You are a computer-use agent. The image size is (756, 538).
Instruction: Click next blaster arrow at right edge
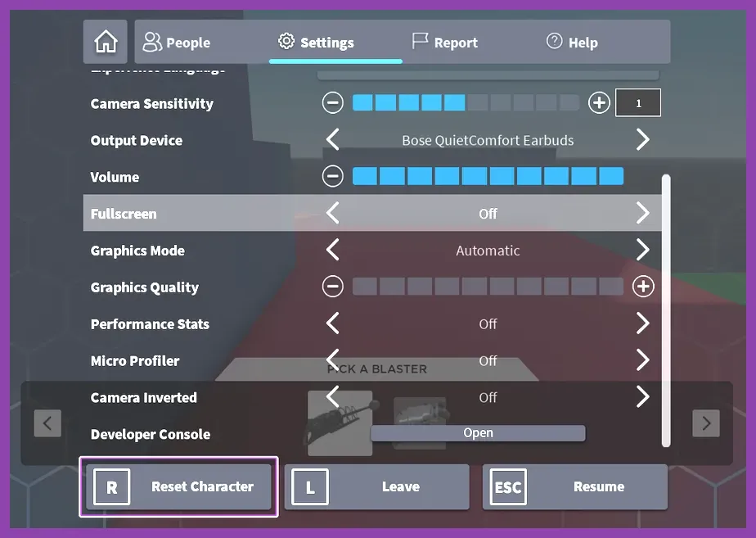pyautogui.click(x=706, y=423)
